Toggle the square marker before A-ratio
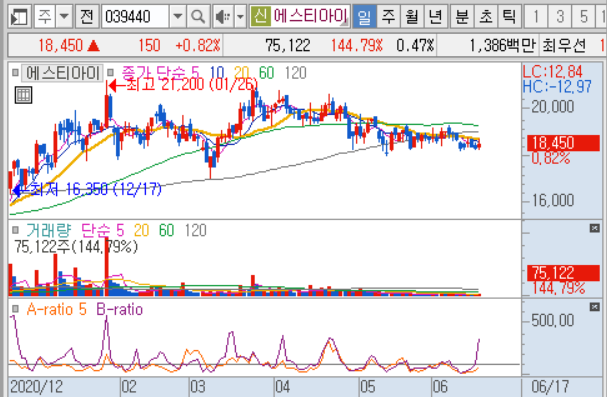The width and height of the screenshot is (607, 397). coord(15,309)
